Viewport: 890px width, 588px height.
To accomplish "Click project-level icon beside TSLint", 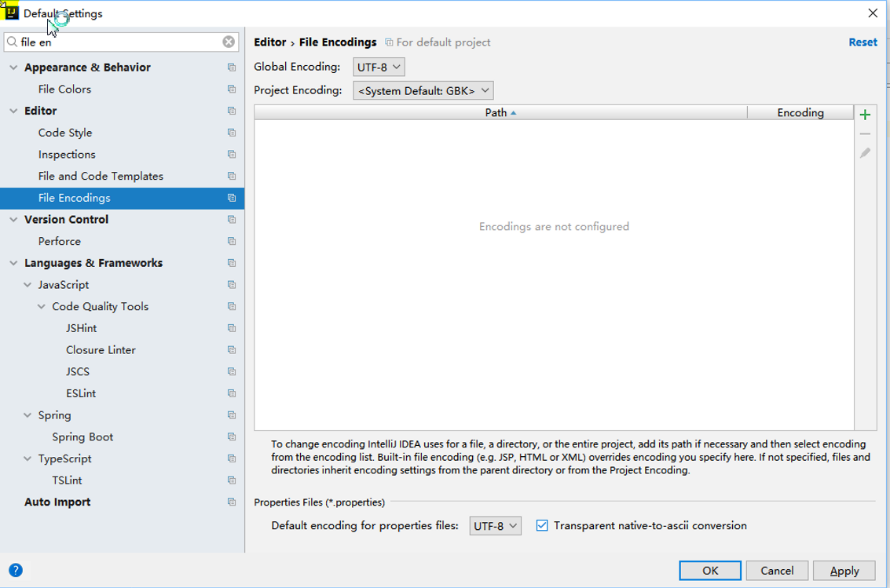I will click(232, 480).
